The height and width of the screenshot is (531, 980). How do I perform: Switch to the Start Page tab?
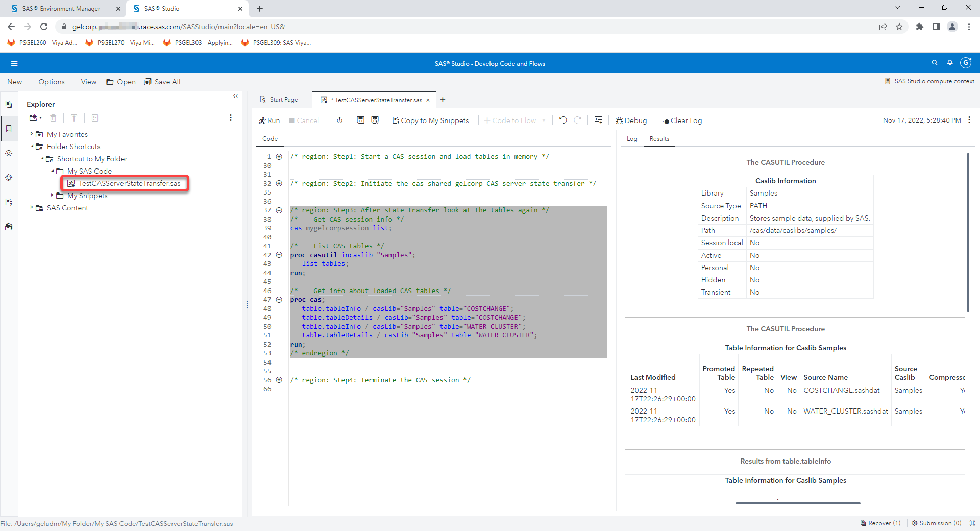pos(279,100)
